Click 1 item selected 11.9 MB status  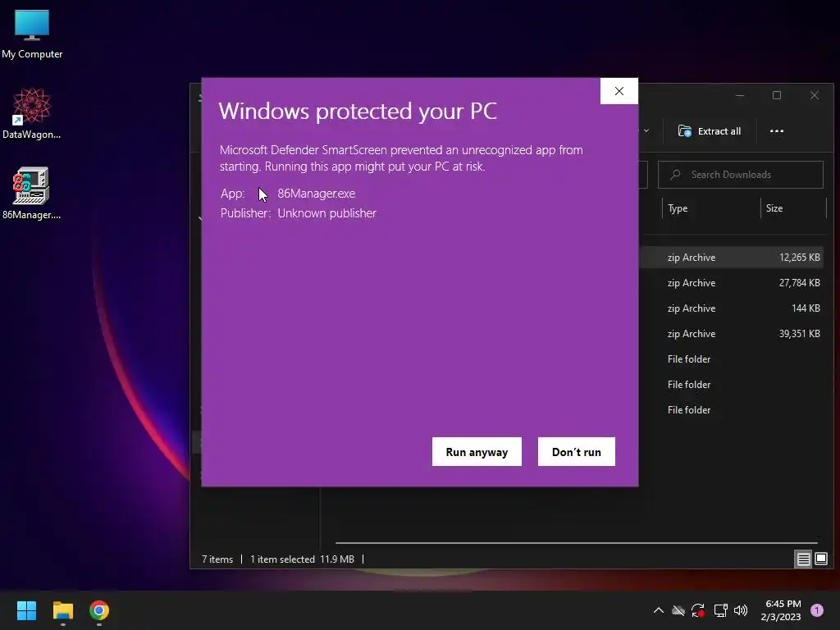click(302, 559)
